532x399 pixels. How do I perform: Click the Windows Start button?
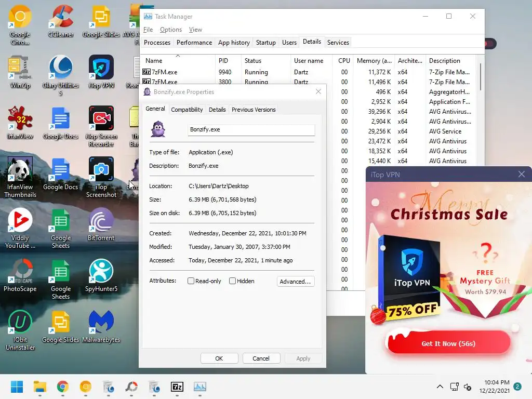point(17,387)
